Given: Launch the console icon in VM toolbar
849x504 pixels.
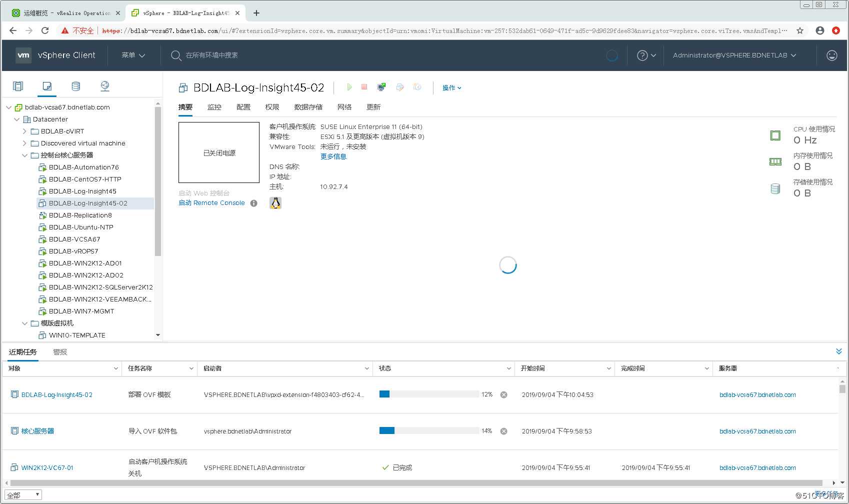Looking at the screenshot, I should (381, 87).
